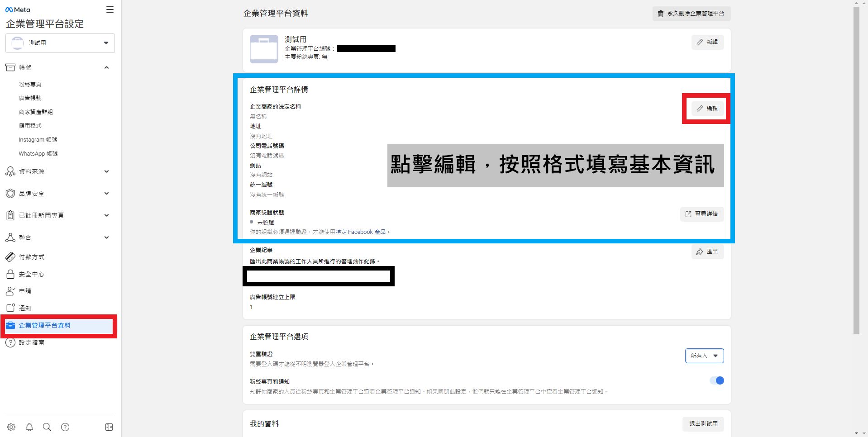Click 查看詳情 for verification status

(702, 214)
